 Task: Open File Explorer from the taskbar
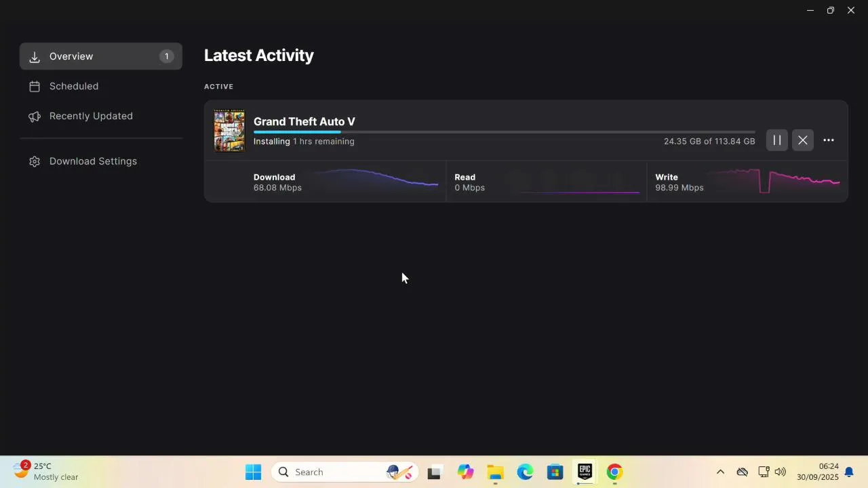click(495, 472)
